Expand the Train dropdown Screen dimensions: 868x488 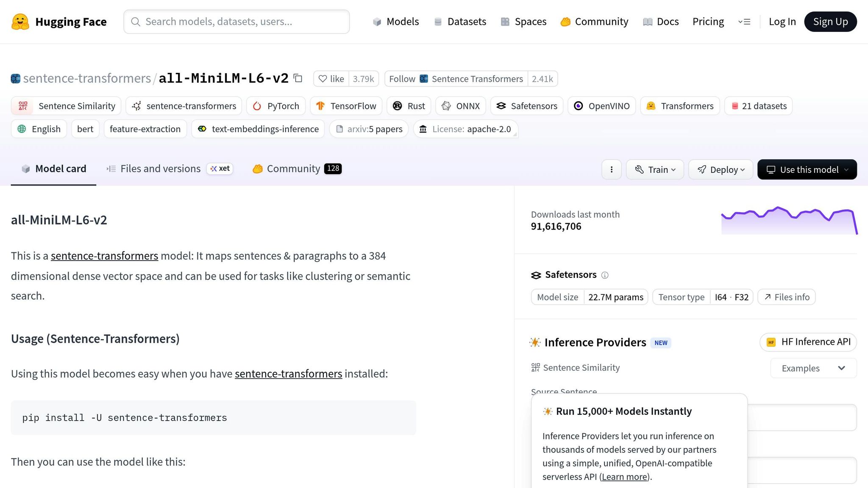click(655, 169)
